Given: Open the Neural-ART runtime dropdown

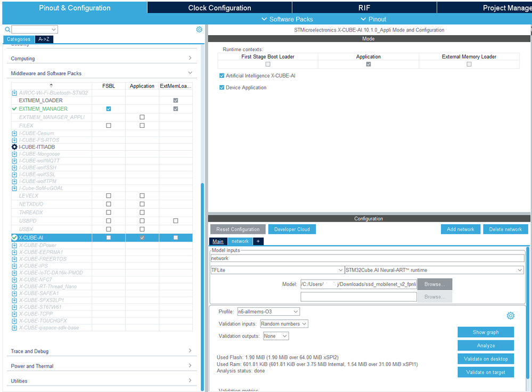Looking at the screenshot, I should click(x=434, y=270).
